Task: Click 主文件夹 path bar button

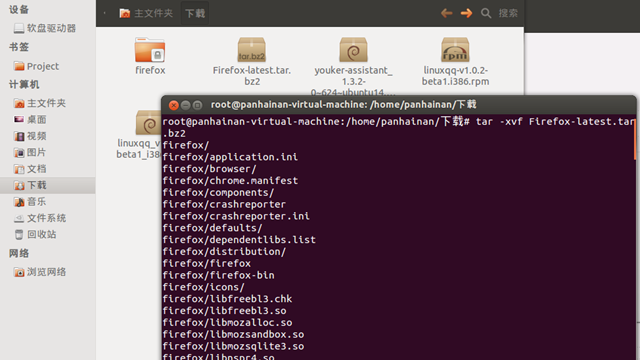Action: point(146,13)
